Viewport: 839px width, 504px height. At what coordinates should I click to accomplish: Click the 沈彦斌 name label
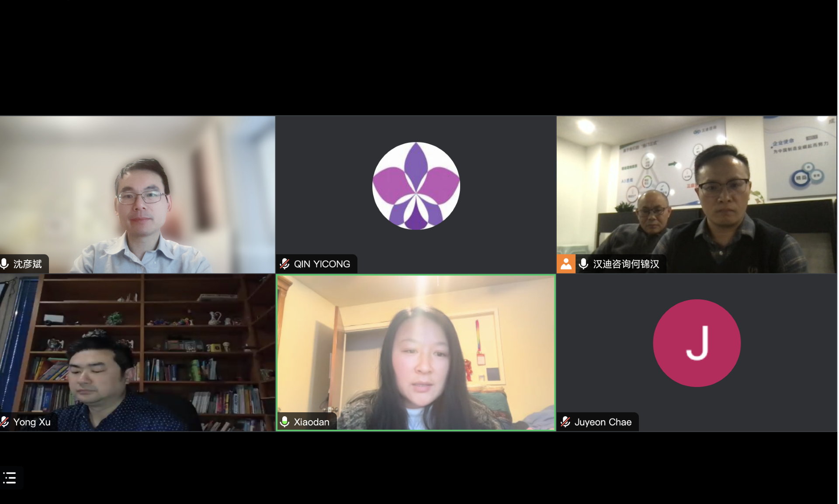[x=28, y=264]
